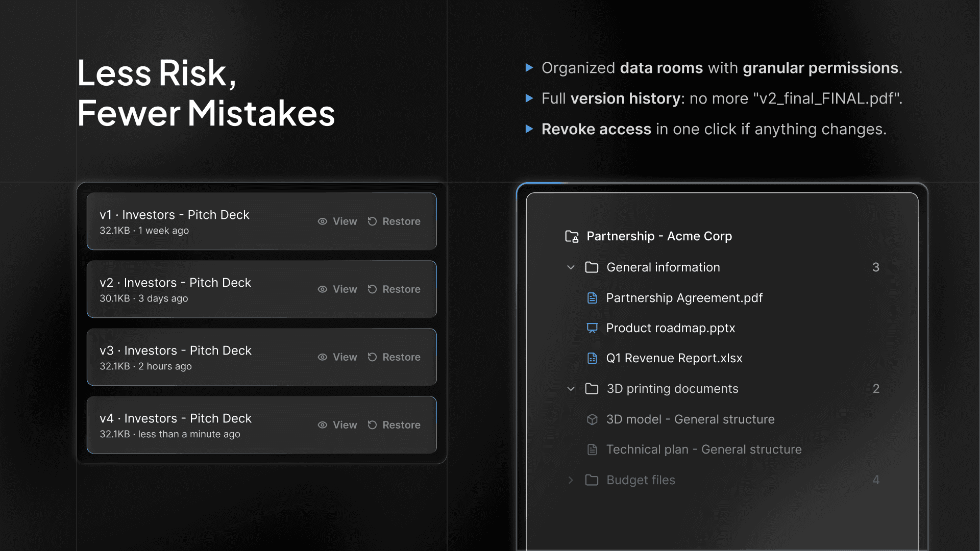Screen dimensions: 980x551
Task: Collapse the General information folder
Action: coord(570,267)
